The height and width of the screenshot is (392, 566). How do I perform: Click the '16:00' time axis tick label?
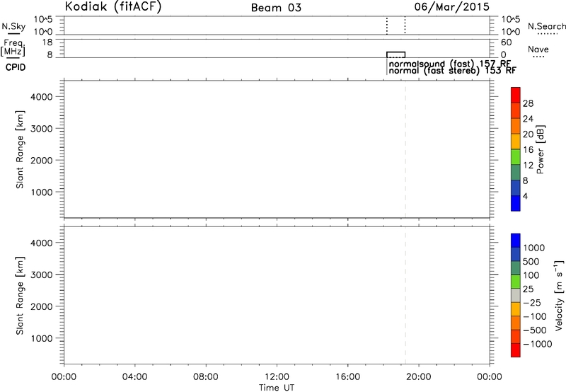(x=347, y=377)
